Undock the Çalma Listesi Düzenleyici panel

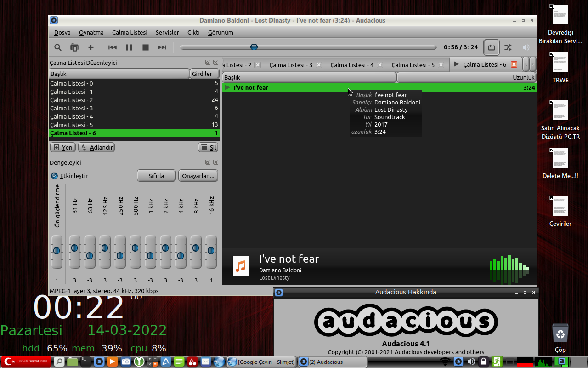click(x=208, y=63)
